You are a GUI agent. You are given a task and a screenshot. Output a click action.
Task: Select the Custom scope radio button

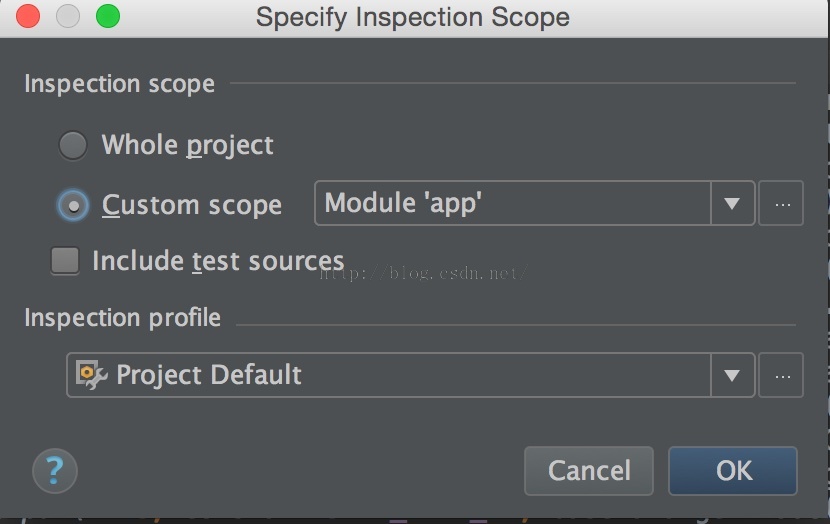pyautogui.click(x=73, y=205)
